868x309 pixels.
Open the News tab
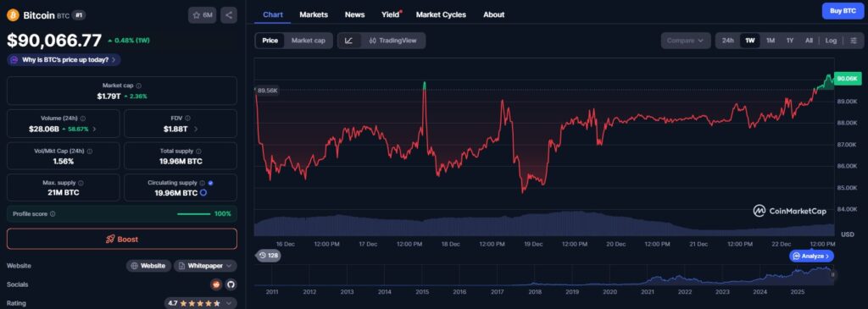click(355, 15)
